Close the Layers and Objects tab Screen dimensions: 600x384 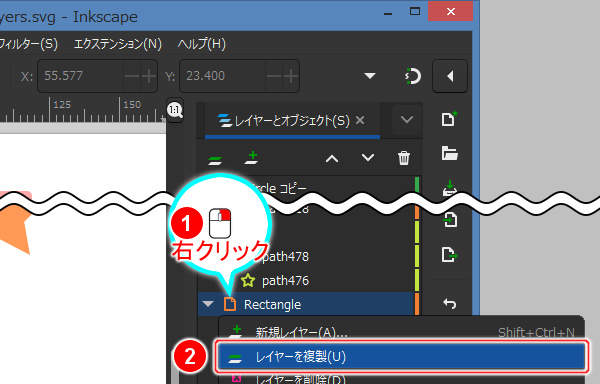(x=360, y=120)
